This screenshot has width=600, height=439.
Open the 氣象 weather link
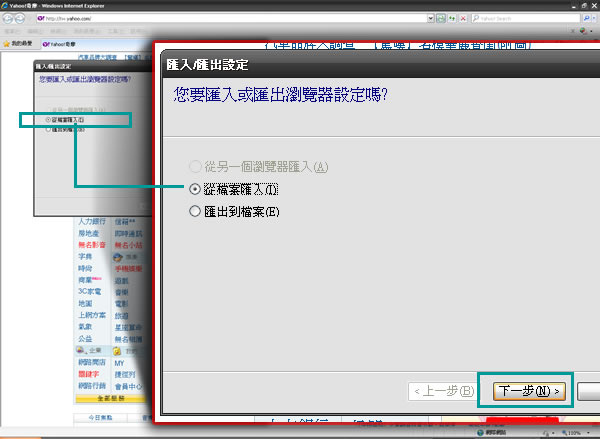pyautogui.click(x=85, y=327)
